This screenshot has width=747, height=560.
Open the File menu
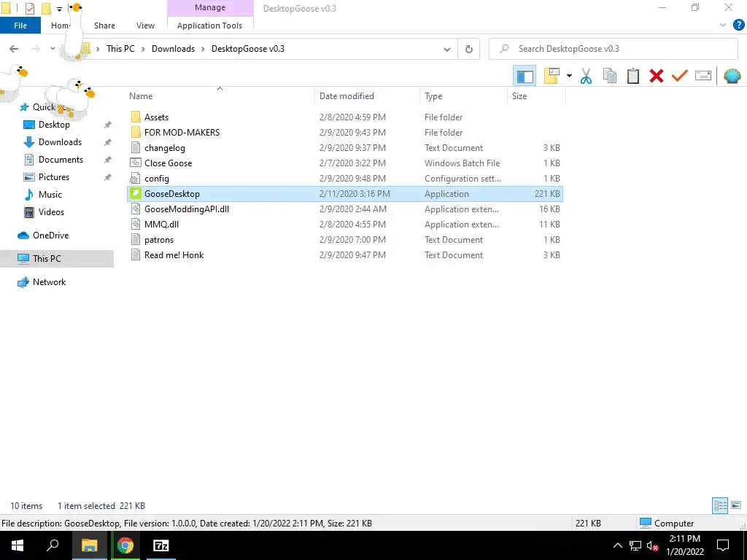coord(20,26)
